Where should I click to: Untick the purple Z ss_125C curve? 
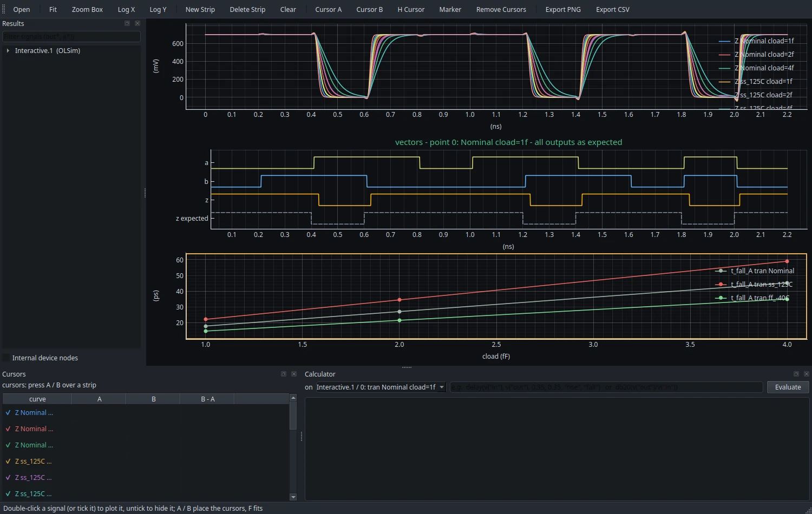[8, 477]
